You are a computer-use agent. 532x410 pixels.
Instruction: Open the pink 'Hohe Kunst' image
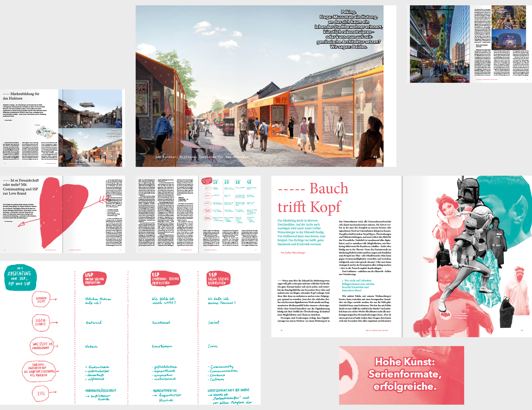[402, 375]
